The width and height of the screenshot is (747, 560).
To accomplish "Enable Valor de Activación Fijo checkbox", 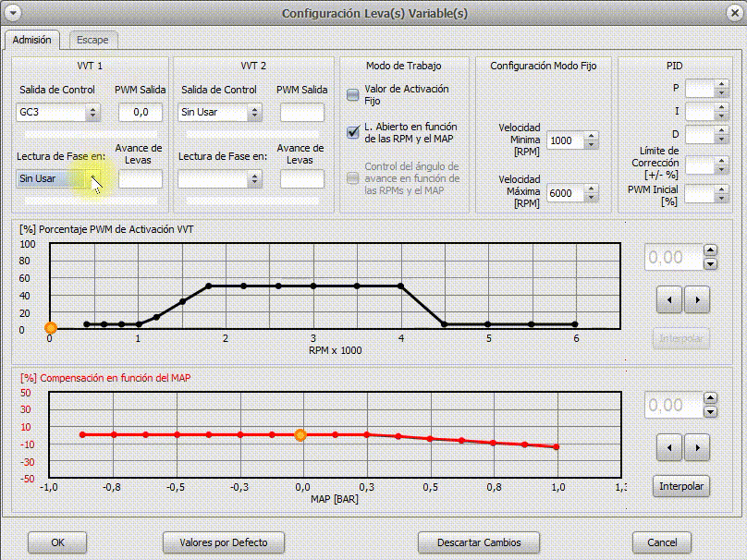I will point(352,94).
